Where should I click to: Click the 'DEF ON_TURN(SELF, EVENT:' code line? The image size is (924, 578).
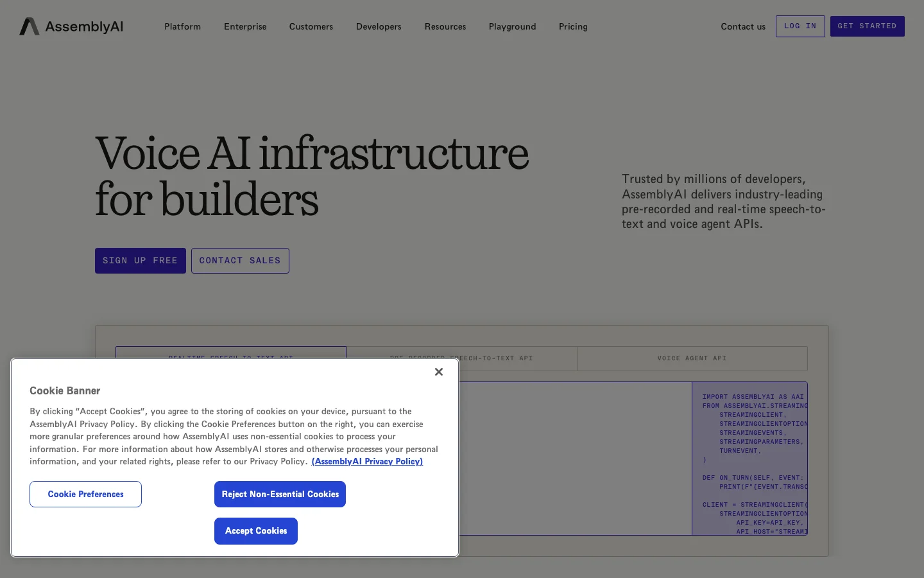753,478
